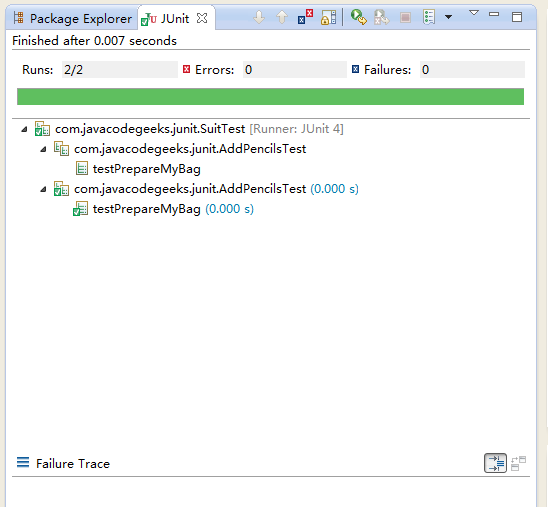Click the blue Failures icon

pyautogui.click(x=355, y=69)
